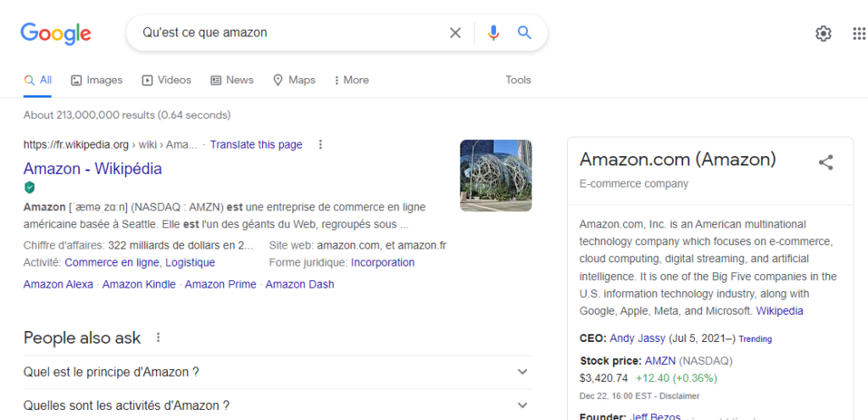Screen dimensions: 868x420
Task: Click the $3,420.74 stock price value
Action: (604, 378)
